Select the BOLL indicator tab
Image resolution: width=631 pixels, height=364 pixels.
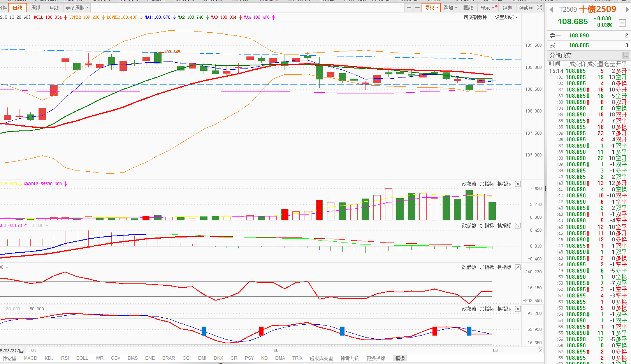click(82, 358)
